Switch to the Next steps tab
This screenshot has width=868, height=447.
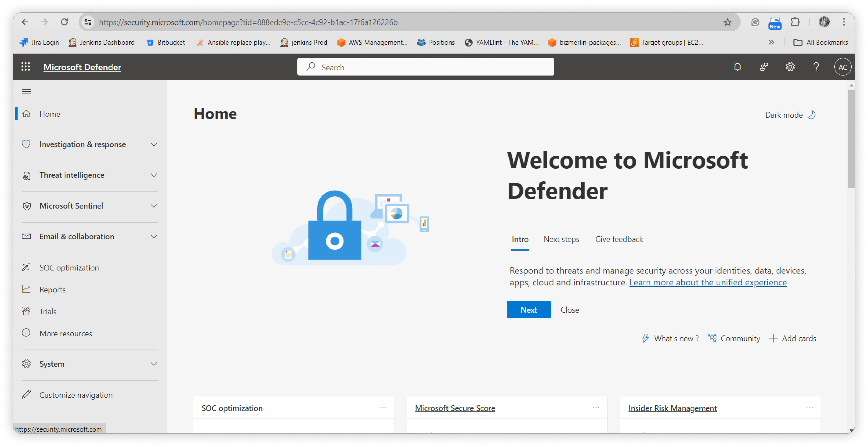(561, 239)
